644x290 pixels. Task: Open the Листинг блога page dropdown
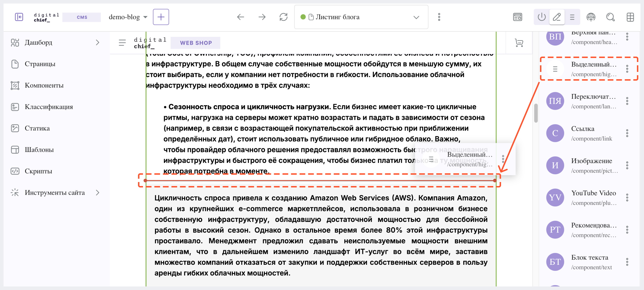coord(361,17)
